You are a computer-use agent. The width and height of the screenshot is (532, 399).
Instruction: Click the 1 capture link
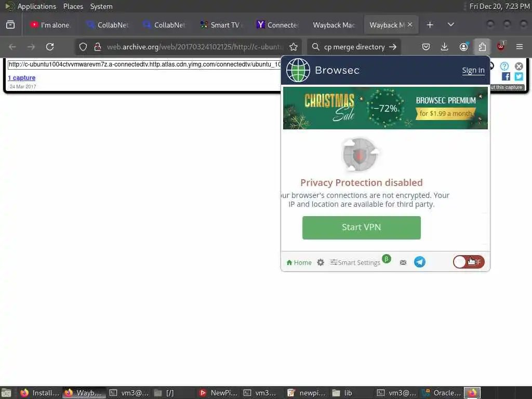tap(22, 78)
